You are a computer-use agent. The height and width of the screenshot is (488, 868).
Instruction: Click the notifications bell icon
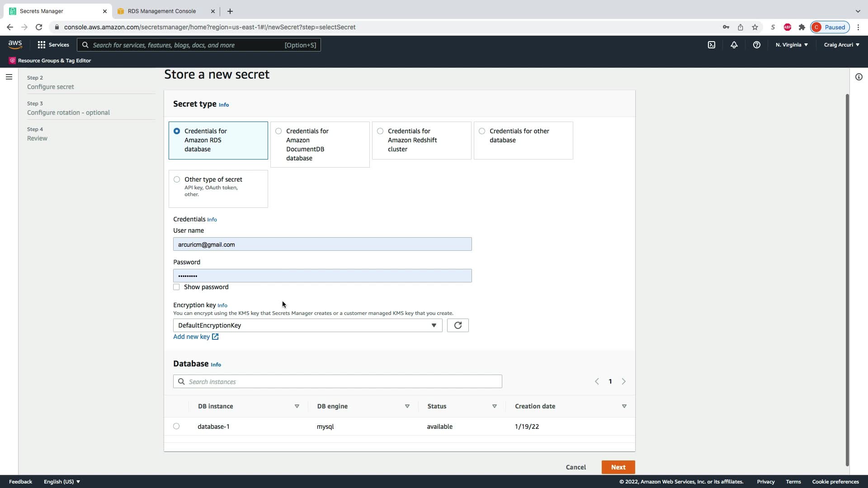(734, 45)
